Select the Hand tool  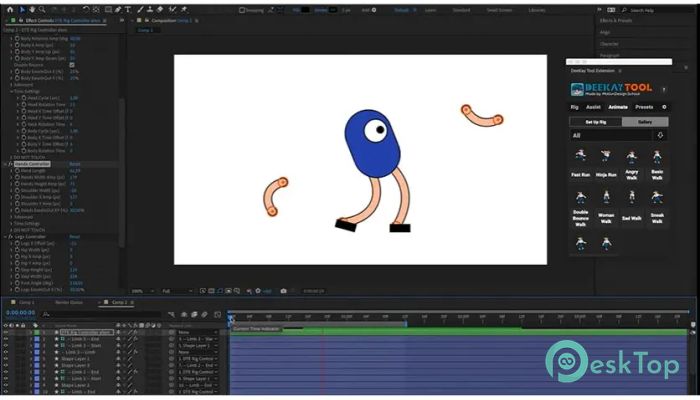32,9
